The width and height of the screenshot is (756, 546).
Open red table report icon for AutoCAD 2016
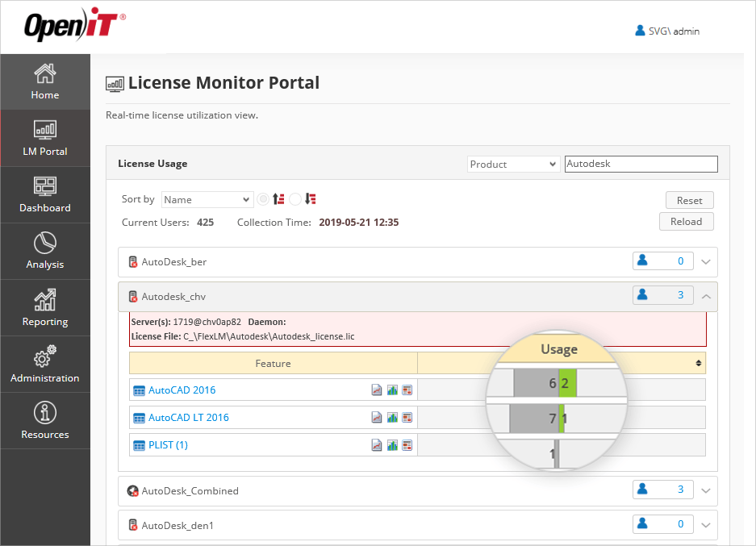coord(407,390)
